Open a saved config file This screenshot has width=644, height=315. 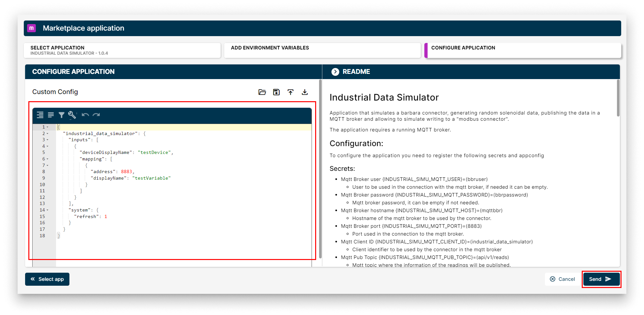[x=262, y=92]
